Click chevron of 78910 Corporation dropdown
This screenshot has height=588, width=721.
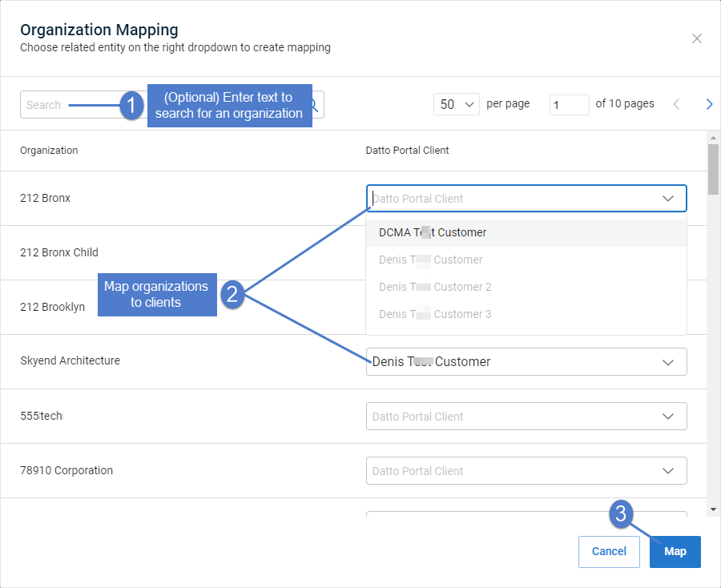coord(667,471)
